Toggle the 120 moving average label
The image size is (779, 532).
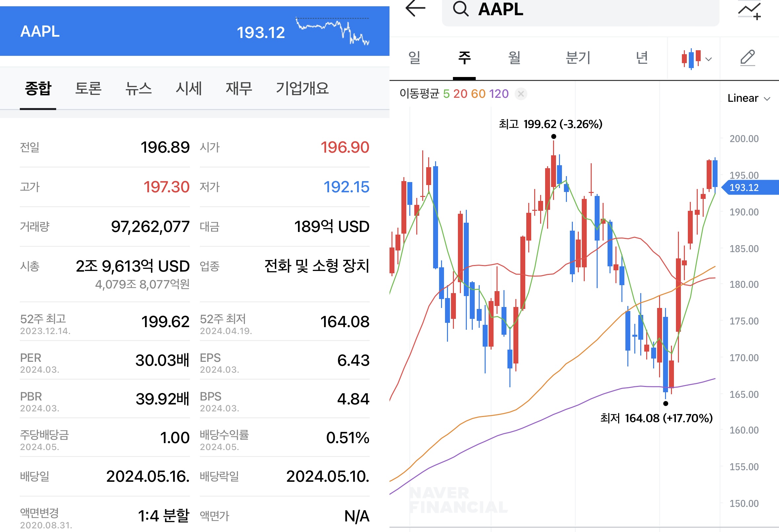point(499,94)
